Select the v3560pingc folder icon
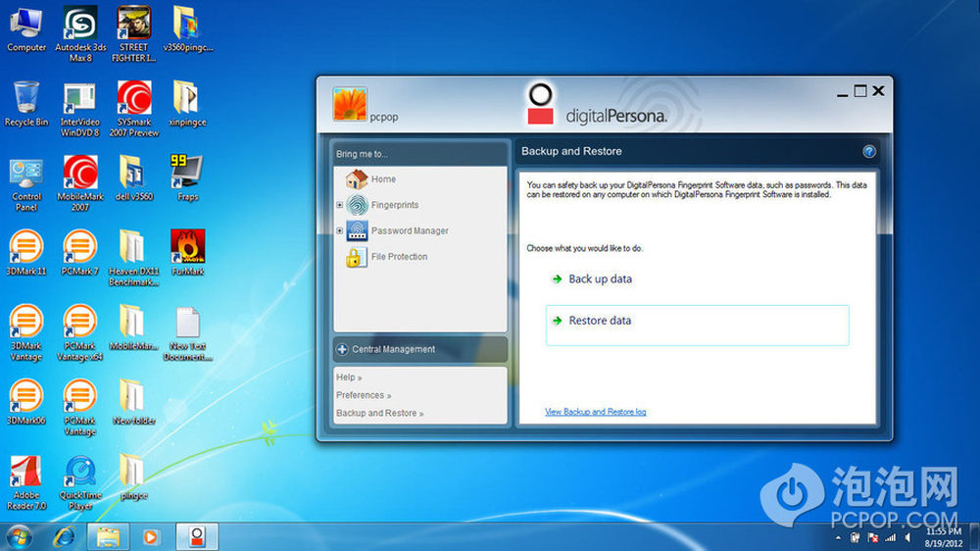 click(187, 30)
